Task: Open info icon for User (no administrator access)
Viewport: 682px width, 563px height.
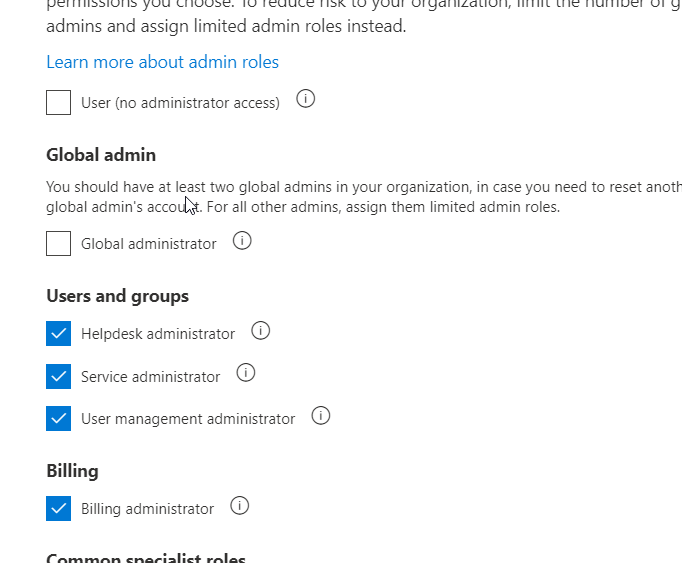Action: point(306,99)
